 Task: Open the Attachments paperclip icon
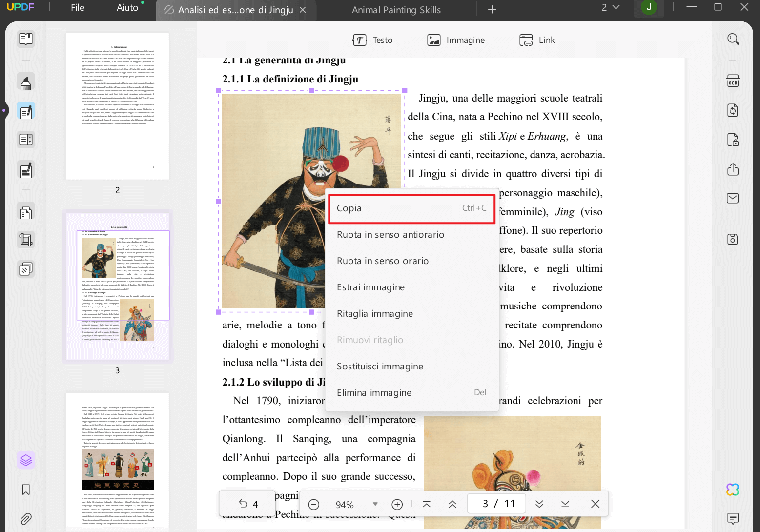(x=26, y=518)
